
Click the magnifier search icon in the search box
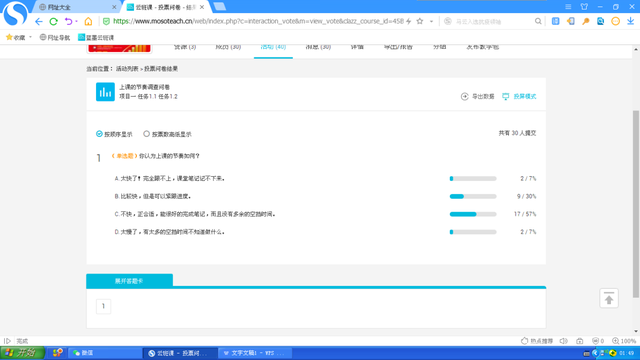pos(538,21)
